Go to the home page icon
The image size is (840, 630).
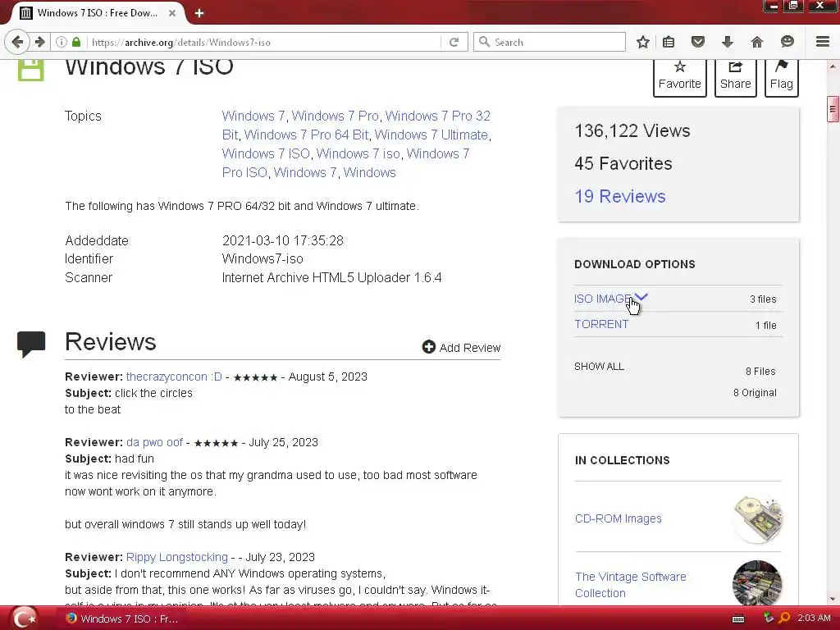(x=756, y=42)
